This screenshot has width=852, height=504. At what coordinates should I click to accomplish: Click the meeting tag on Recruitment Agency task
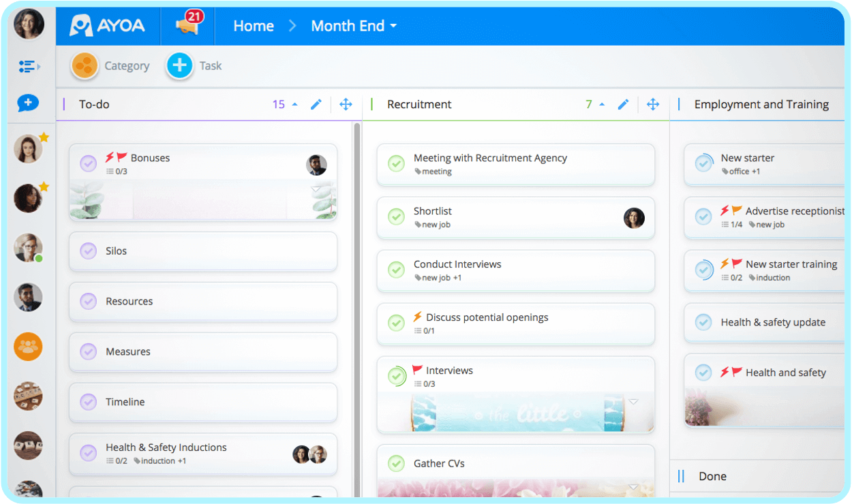click(433, 172)
